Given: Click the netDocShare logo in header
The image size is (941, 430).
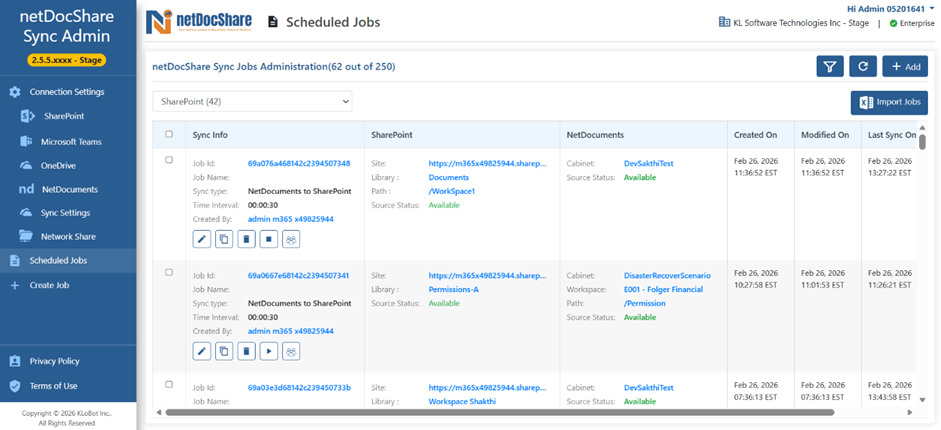Looking at the screenshot, I should click(199, 22).
